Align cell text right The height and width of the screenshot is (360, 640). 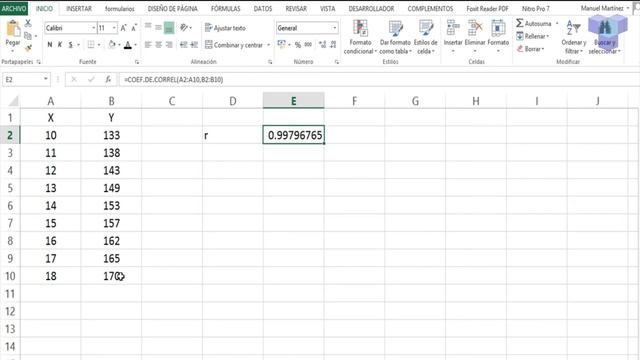[x=169, y=44]
